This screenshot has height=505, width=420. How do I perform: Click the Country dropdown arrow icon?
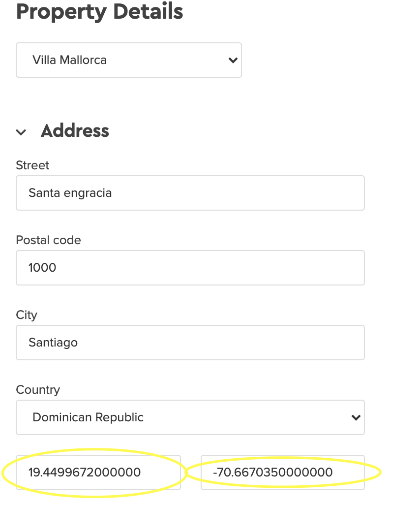[x=356, y=418]
